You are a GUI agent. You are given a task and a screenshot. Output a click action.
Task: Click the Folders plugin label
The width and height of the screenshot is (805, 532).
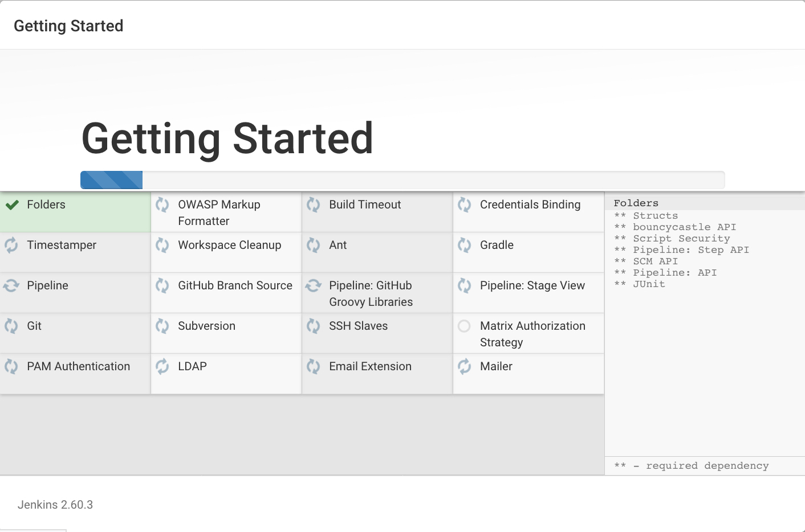46,205
